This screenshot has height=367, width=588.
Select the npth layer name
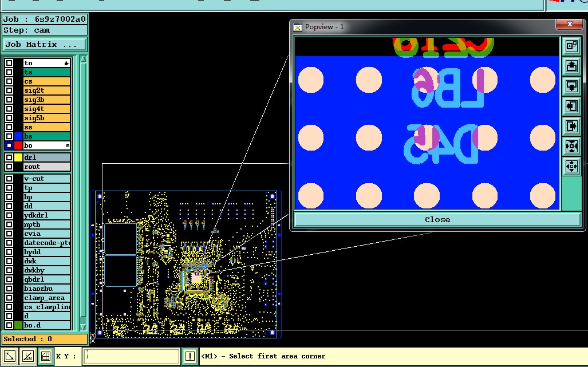pyautogui.click(x=46, y=224)
